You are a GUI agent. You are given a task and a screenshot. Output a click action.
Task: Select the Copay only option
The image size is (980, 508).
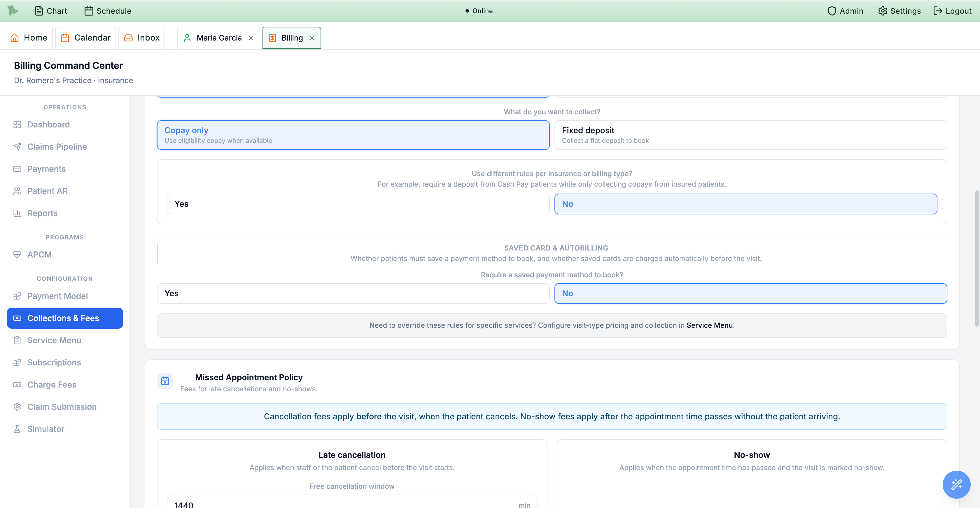[353, 135]
